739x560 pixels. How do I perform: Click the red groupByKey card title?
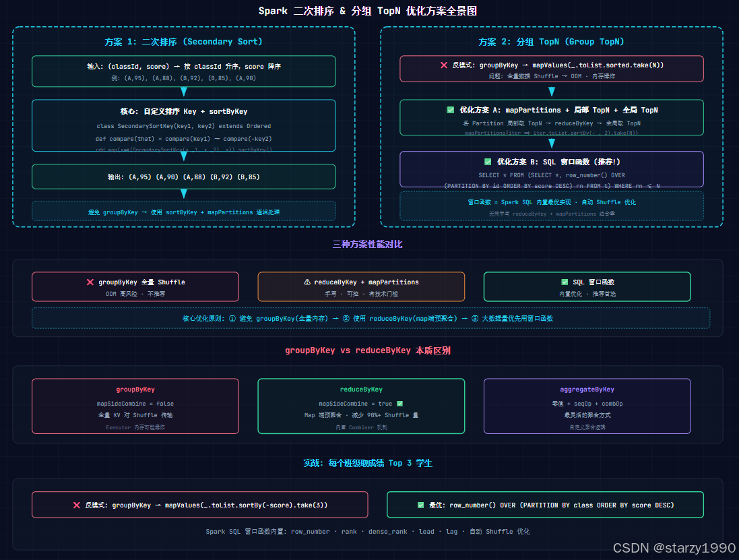(135, 390)
